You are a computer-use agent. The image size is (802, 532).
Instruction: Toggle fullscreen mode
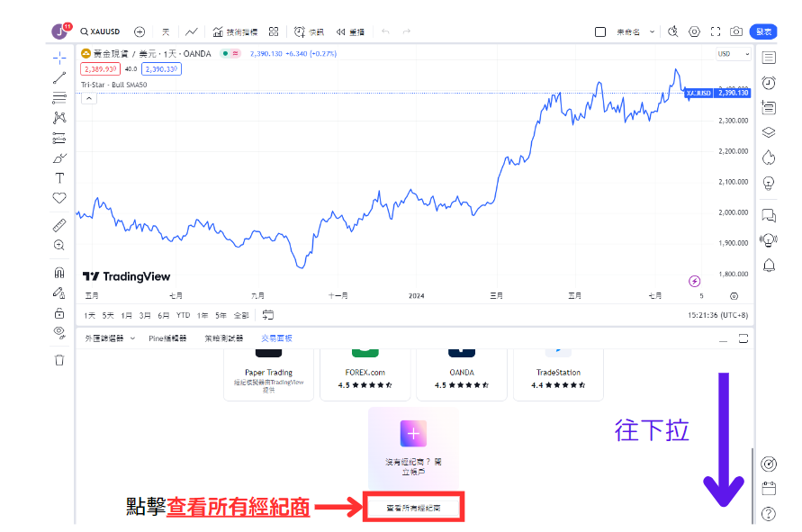click(716, 32)
